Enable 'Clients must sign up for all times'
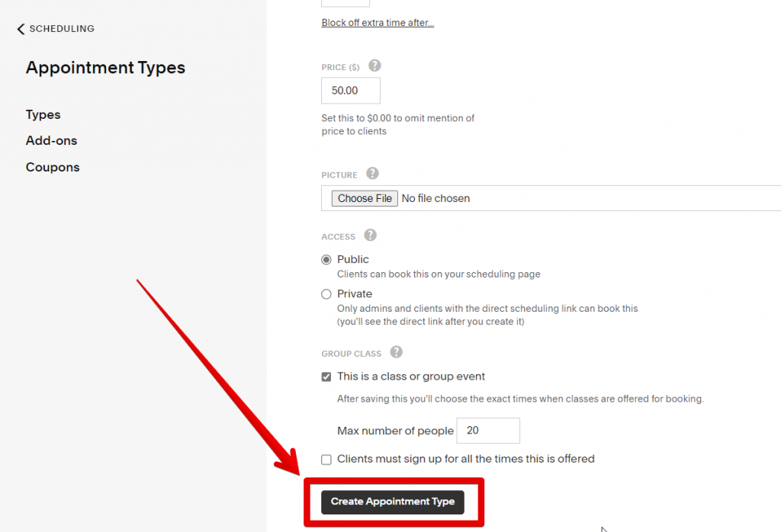Image resolution: width=781 pixels, height=532 pixels. (326, 460)
